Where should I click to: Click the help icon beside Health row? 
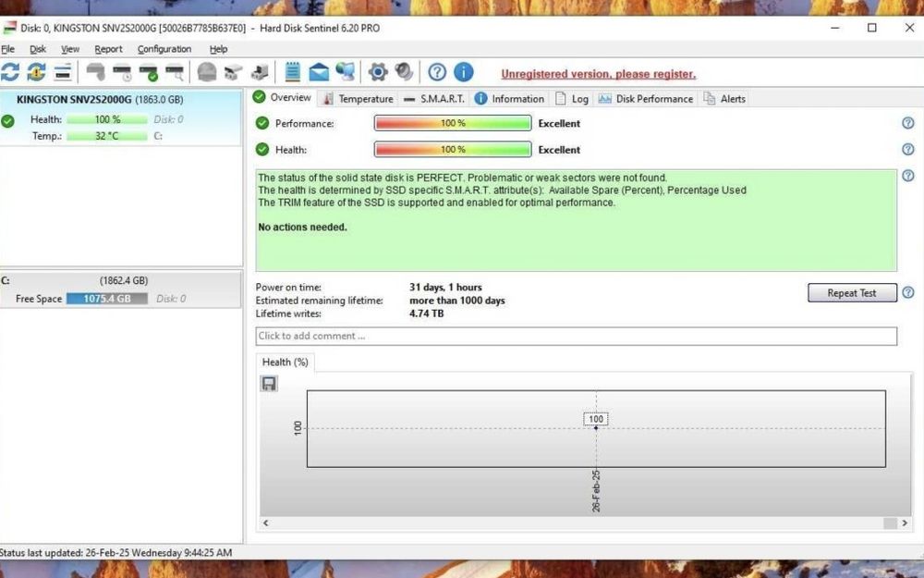pyautogui.click(x=908, y=149)
